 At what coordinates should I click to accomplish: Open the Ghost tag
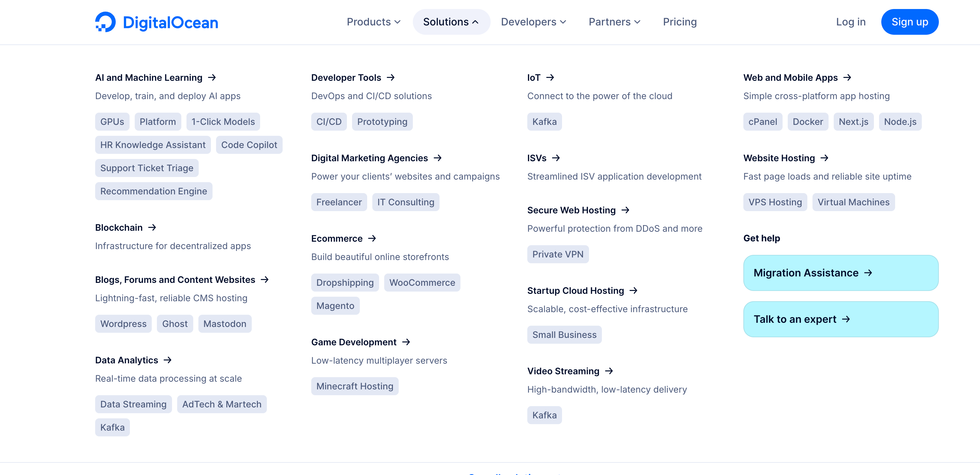[x=175, y=323]
